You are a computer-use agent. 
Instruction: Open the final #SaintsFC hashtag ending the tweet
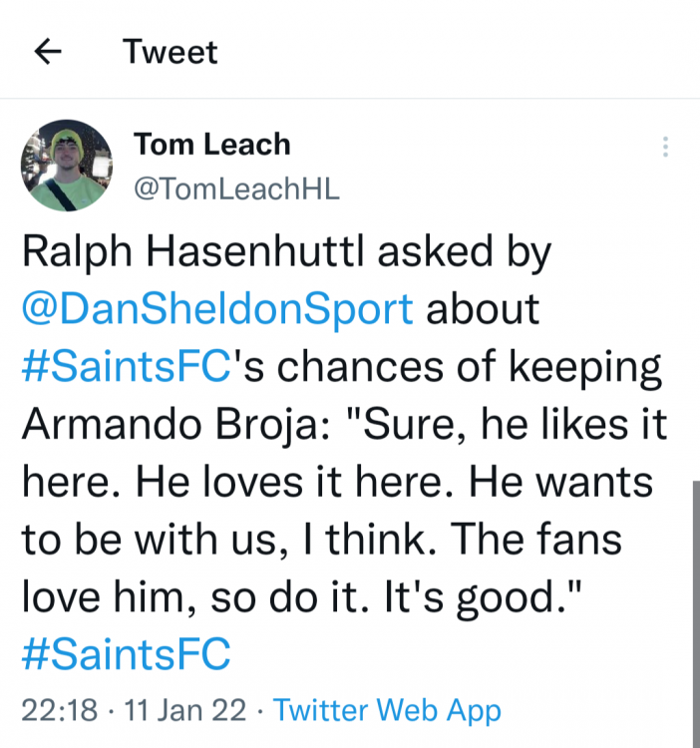(x=126, y=654)
